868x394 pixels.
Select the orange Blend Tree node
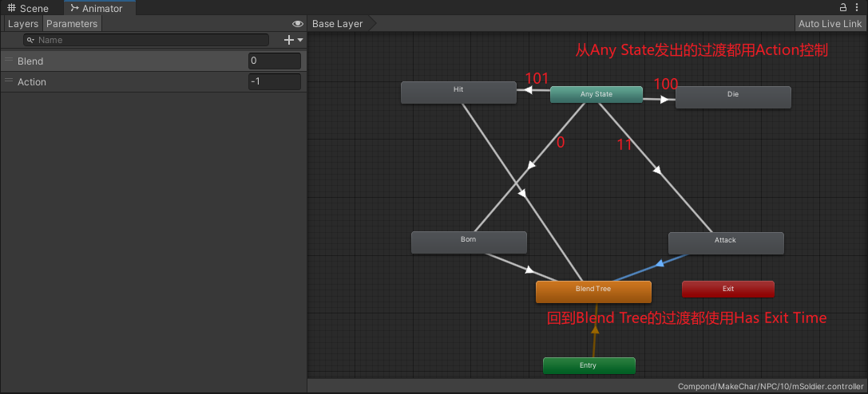[593, 292]
